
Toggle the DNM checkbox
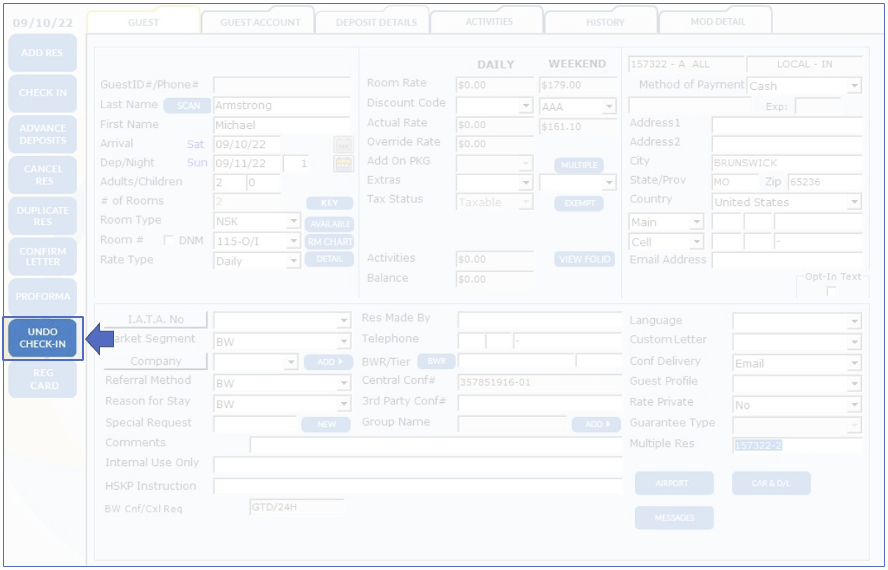tap(168, 241)
